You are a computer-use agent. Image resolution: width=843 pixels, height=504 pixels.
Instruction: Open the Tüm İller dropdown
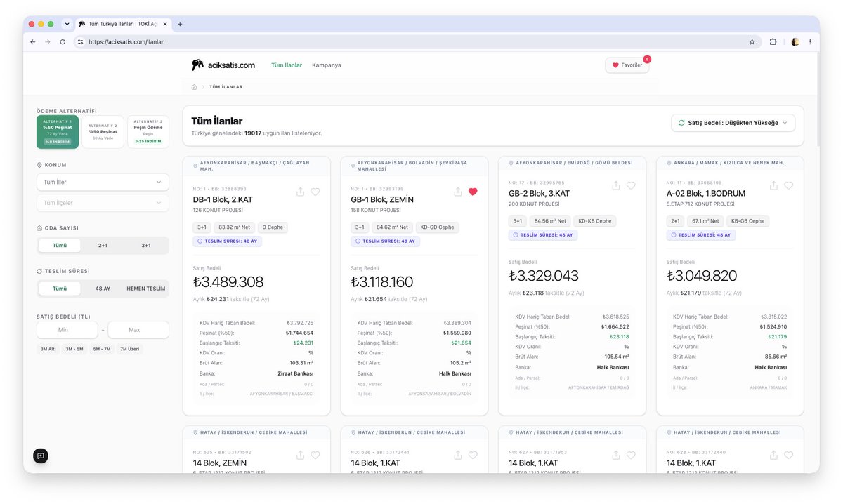(x=103, y=182)
